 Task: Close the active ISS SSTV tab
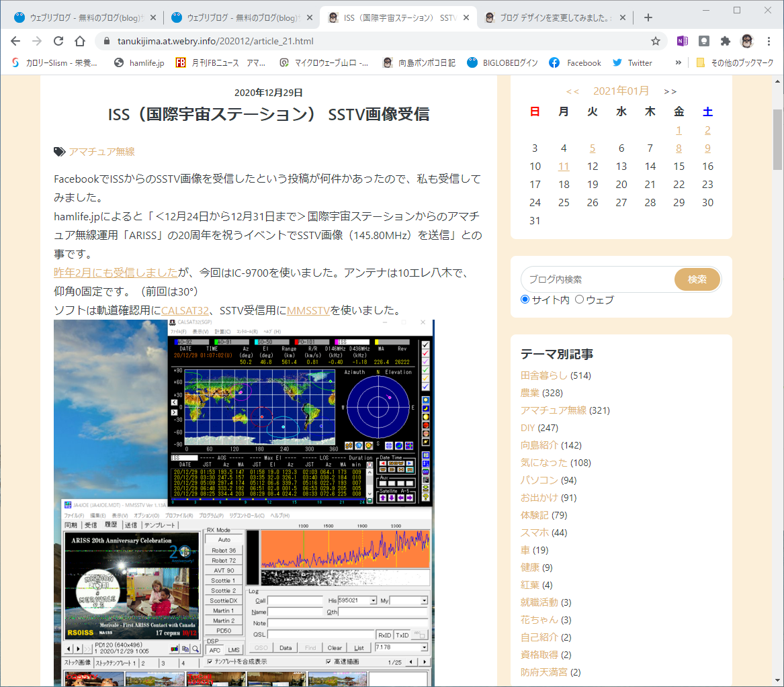click(466, 17)
